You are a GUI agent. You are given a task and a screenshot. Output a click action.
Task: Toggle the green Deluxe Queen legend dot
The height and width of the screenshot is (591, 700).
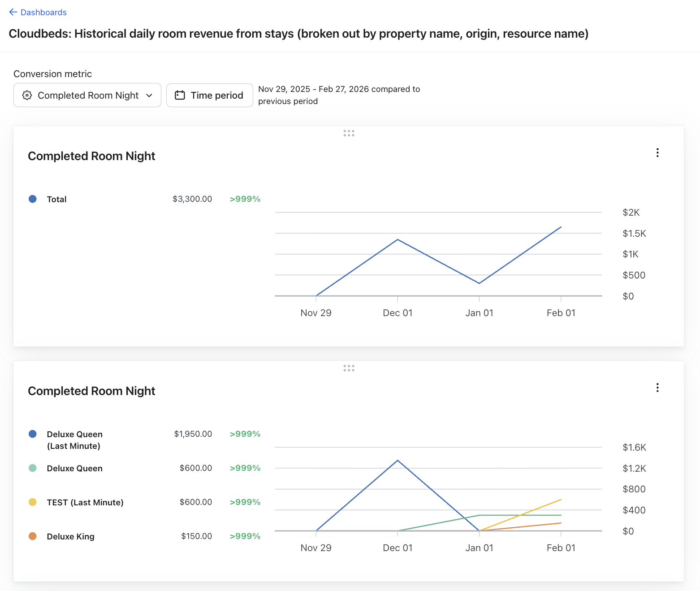pos(33,468)
